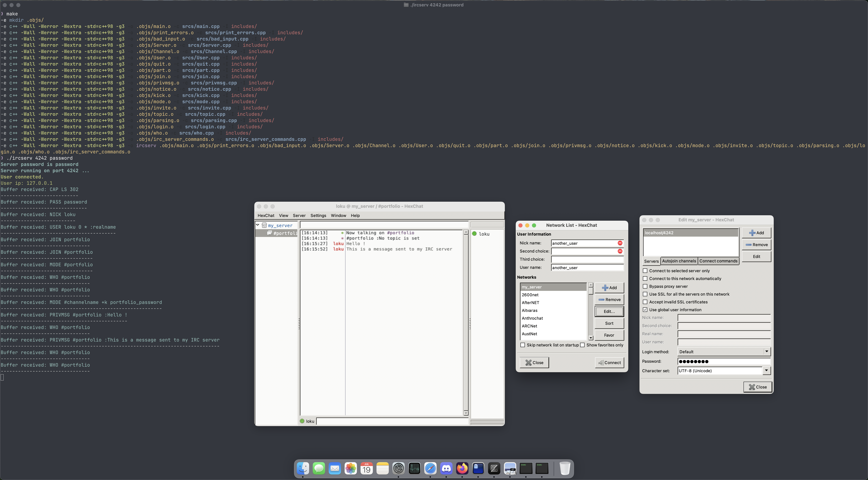Click the my_server network icon in tree

tap(264, 225)
